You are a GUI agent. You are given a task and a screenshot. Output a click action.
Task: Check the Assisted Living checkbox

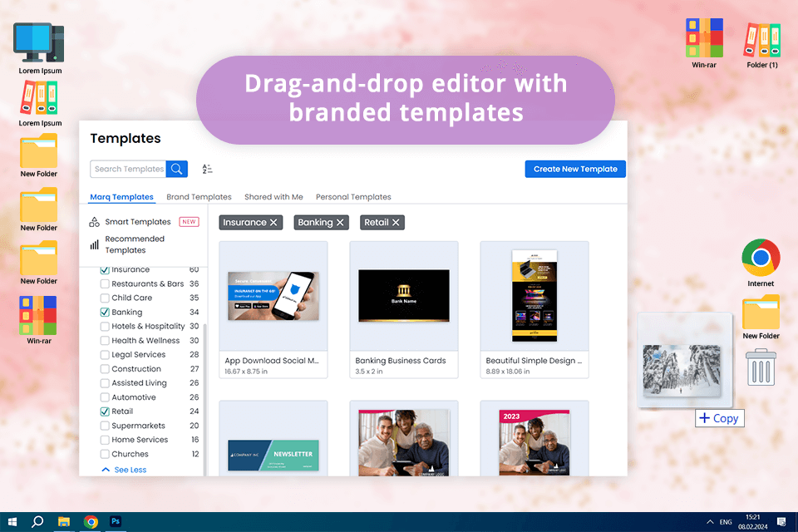[105, 383]
